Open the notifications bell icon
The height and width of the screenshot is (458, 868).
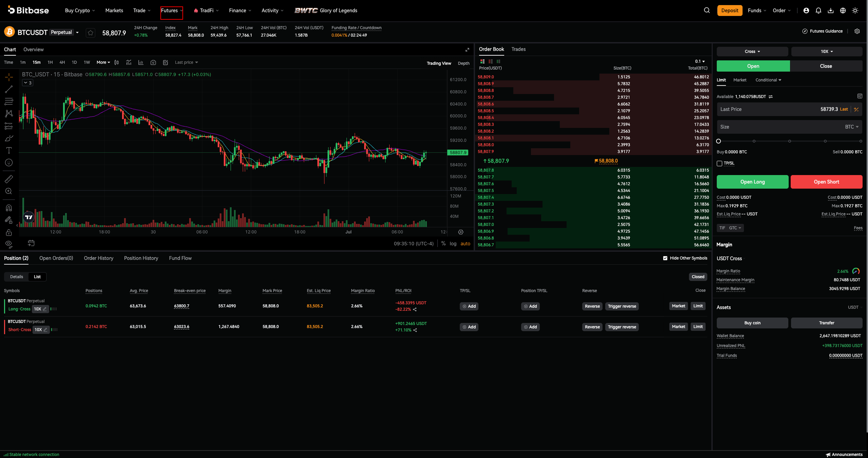[818, 11]
